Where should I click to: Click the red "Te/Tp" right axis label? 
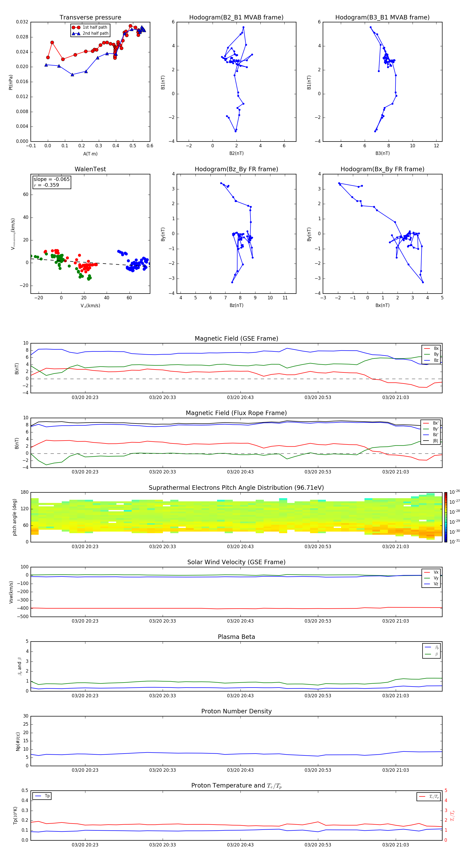click(x=453, y=815)
